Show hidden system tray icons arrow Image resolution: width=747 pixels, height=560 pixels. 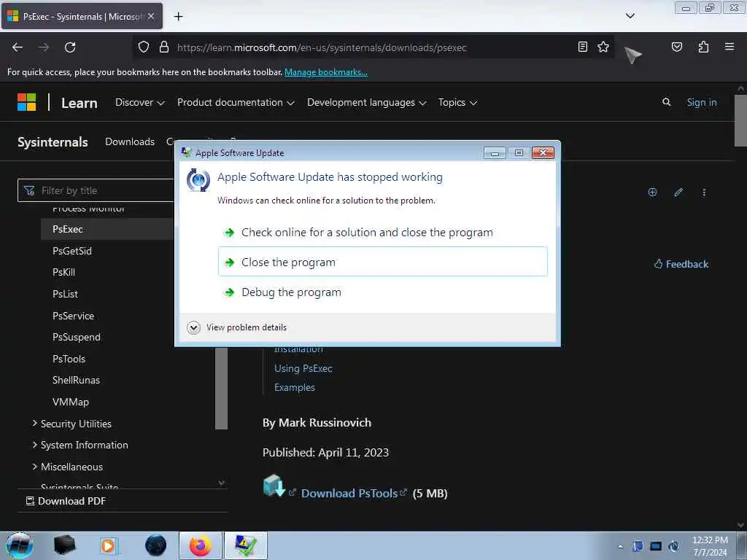[620, 546]
